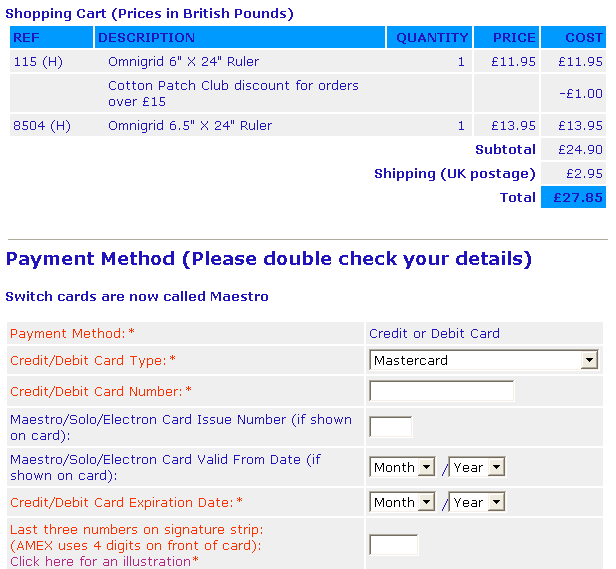The image size is (616, 569).
Task: Click the Credit/Debit Card Number field
Action: coord(441,391)
